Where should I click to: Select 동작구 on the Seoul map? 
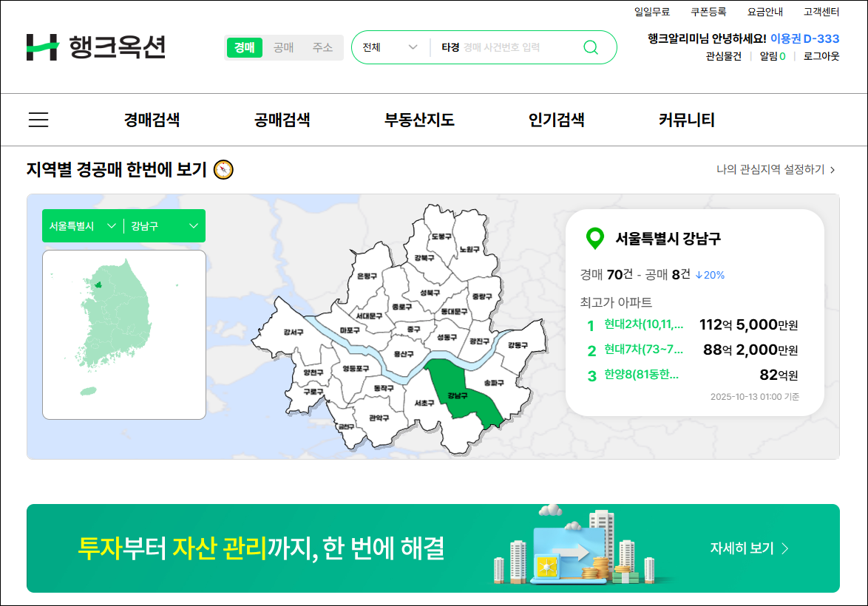point(384,388)
